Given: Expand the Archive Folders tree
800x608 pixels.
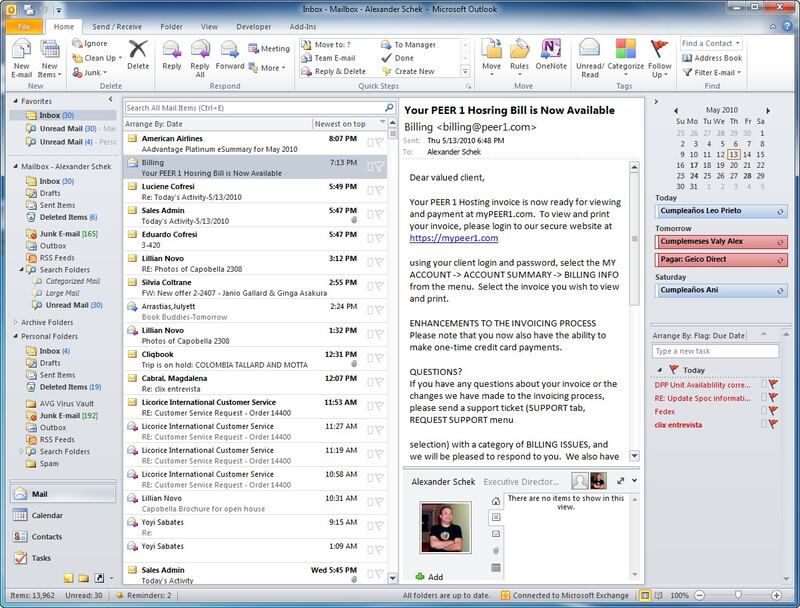Looking at the screenshot, I should click(x=14, y=322).
